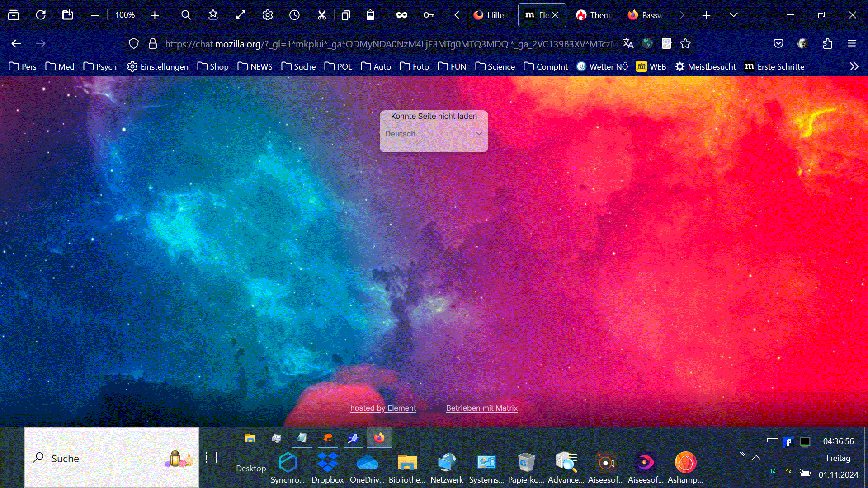The width and height of the screenshot is (868, 488).
Task: Open the NEWS bookmarks folder
Action: coord(255,66)
